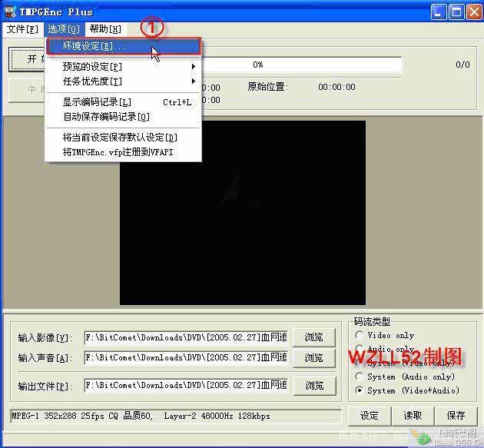Click the TMPGEnc Plus title bar icon
Image resolution: width=484 pixels, height=448 pixels.
pos(9,12)
